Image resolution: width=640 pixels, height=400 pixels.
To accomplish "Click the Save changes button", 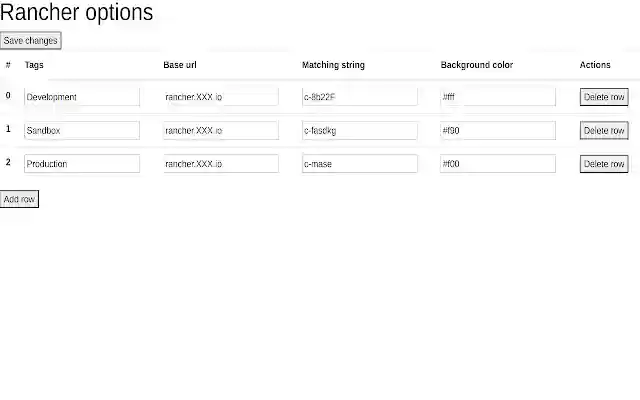I will pos(31,41).
